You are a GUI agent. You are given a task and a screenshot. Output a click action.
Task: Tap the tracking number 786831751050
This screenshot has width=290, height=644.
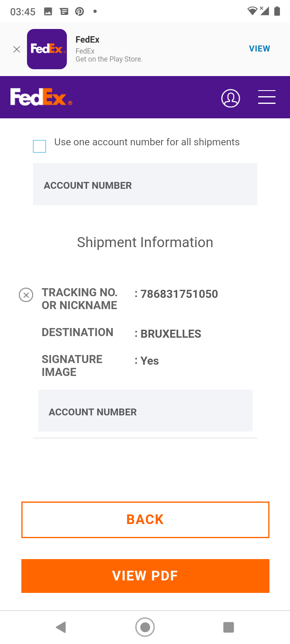tap(179, 294)
